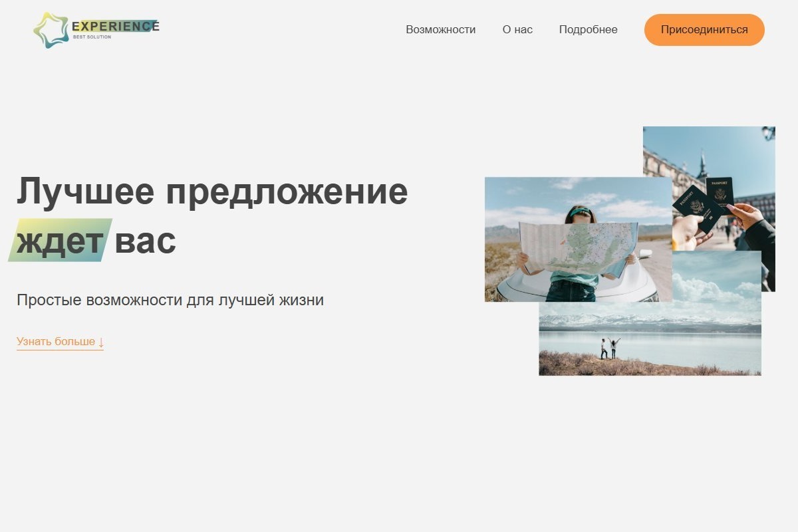The height and width of the screenshot is (532, 798).
Task: Open the Подробнее navigation link
Action: [x=588, y=30]
